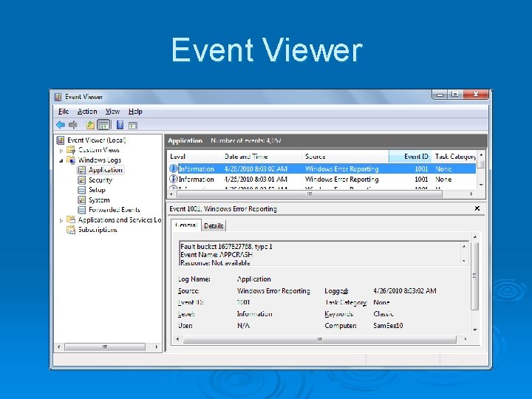
Task: Close the Event 1001 preview pane
Action: (477, 208)
